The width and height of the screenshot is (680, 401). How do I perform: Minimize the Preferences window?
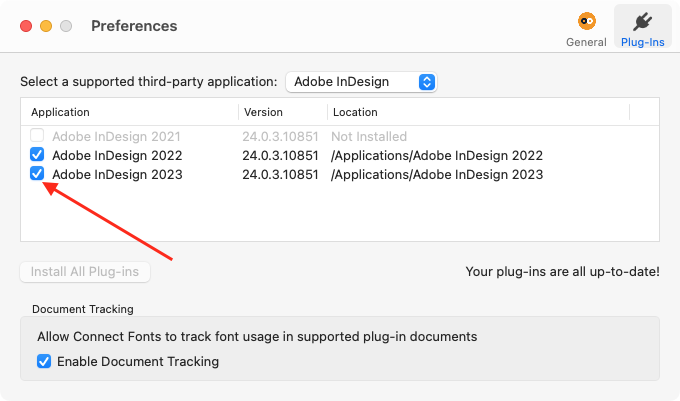point(46,26)
